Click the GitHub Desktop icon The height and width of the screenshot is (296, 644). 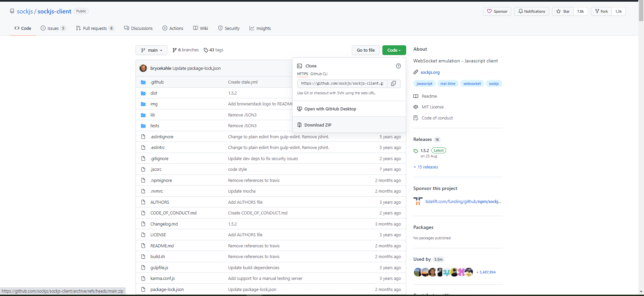click(300, 109)
